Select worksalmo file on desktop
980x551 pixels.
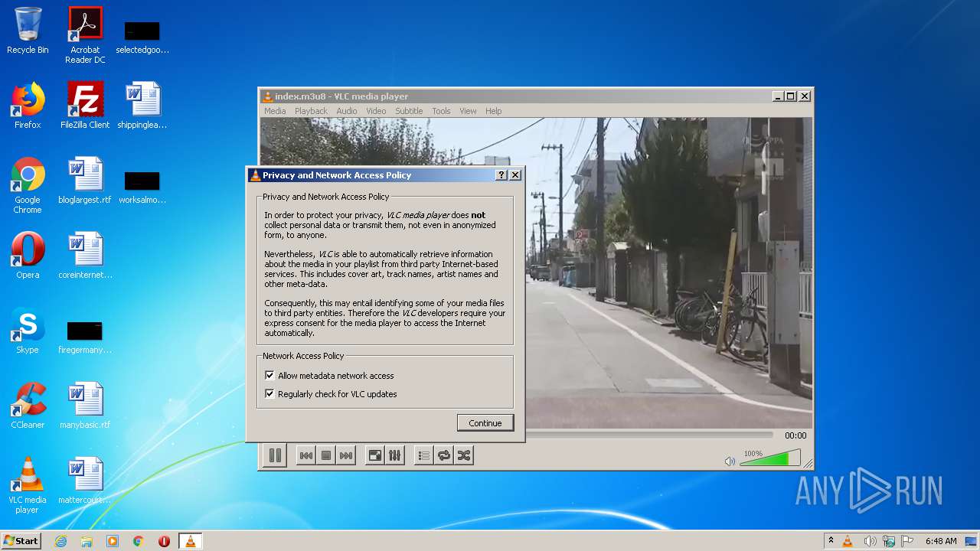pos(142,187)
